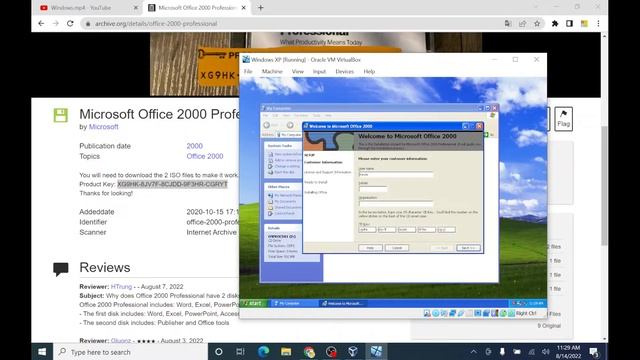Show hidden tray icons chevron
Image resolution: width=640 pixels, height=360 pixels.
473,351
